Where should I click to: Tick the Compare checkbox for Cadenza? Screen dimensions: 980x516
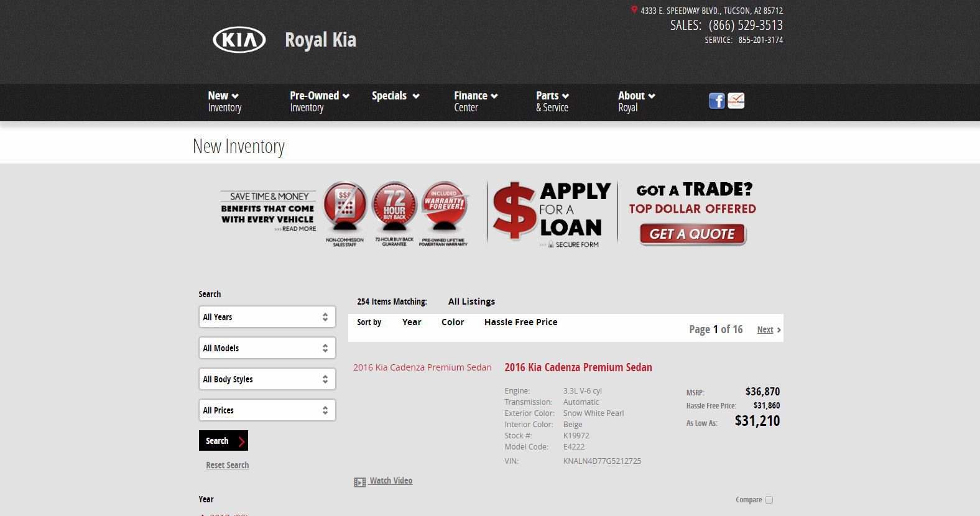coord(769,500)
